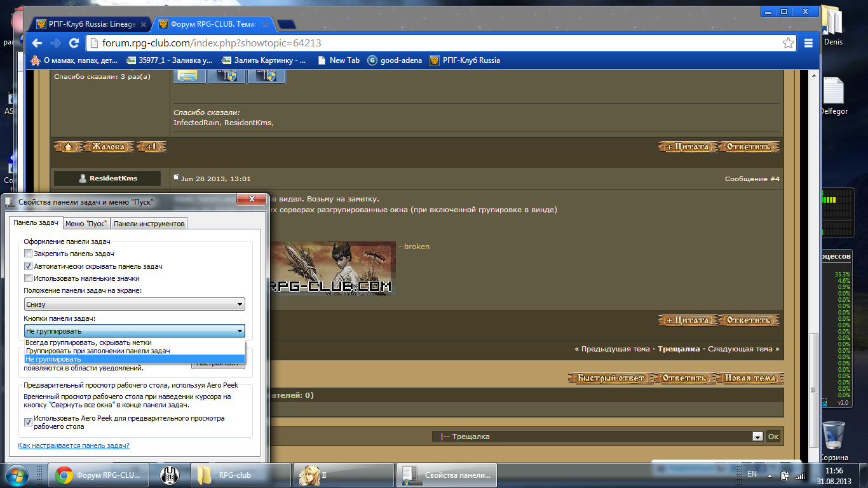This screenshot has width=868, height=488.
Task: Switch to the Панели инструментов tab
Action: pos(149,223)
